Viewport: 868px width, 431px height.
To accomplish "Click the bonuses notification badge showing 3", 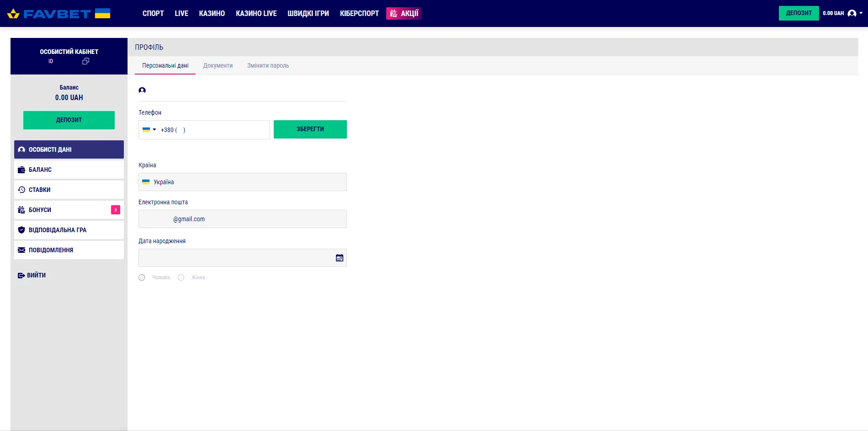I will pyautogui.click(x=116, y=210).
